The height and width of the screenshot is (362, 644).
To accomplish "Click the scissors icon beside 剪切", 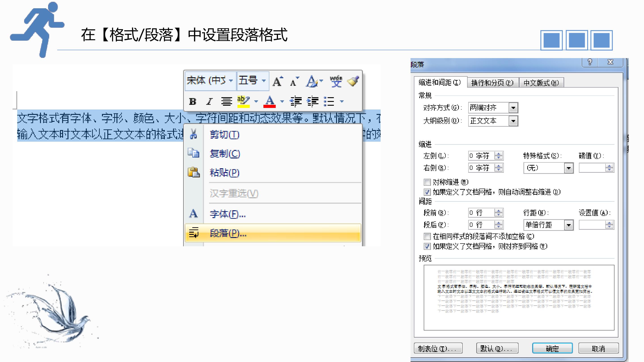I will tap(193, 134).
